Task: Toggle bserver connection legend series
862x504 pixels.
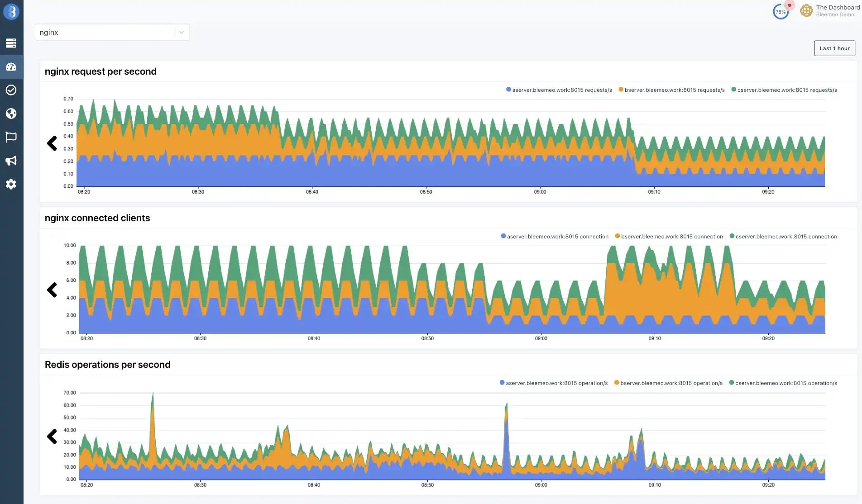Action: (x=669, y=237)
